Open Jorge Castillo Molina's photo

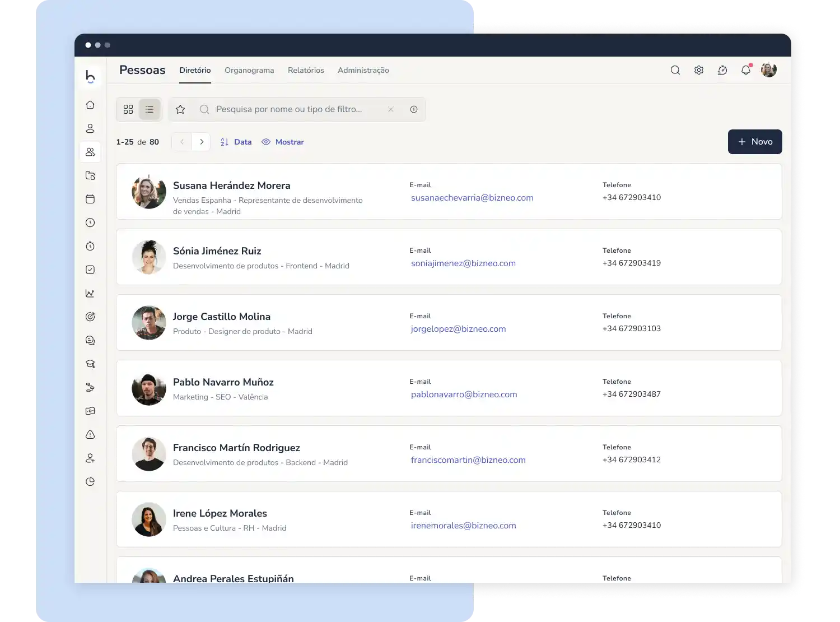click(149, 323)
